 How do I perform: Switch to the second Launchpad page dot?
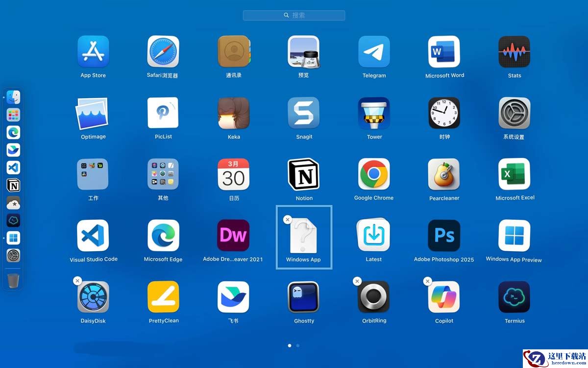pyautogui.click(x=298, y=345)
